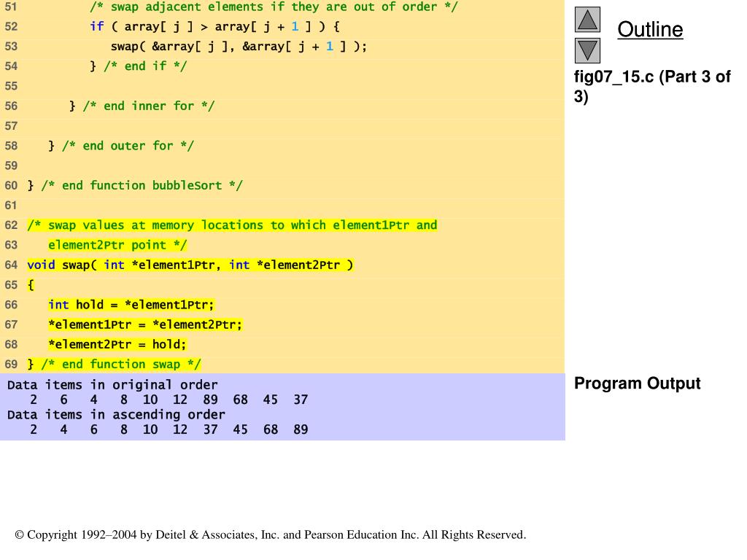Open the Outline link
This screenshot has height=560, width=747.
[650, 29]
